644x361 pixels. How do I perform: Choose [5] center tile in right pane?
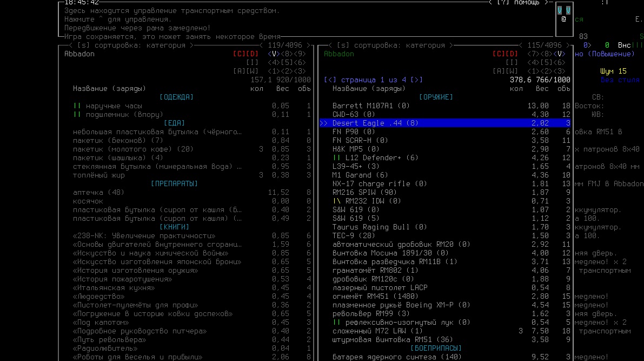(546, 62)
